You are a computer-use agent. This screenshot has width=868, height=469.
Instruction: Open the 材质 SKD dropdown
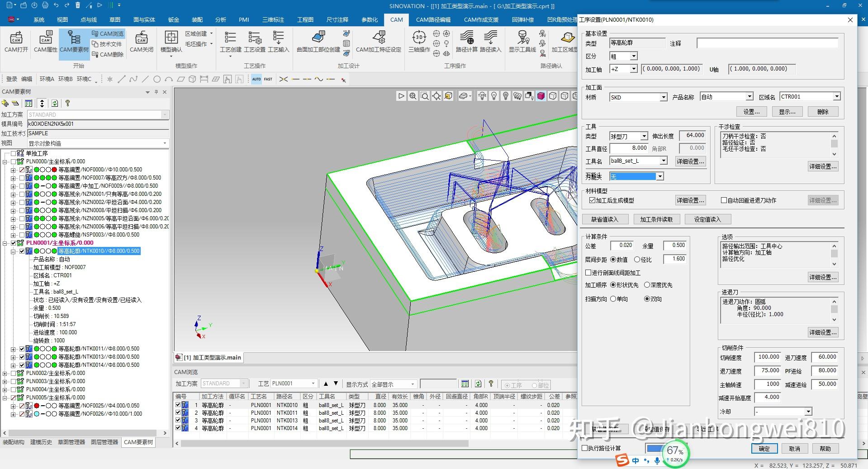click(663, 97)
